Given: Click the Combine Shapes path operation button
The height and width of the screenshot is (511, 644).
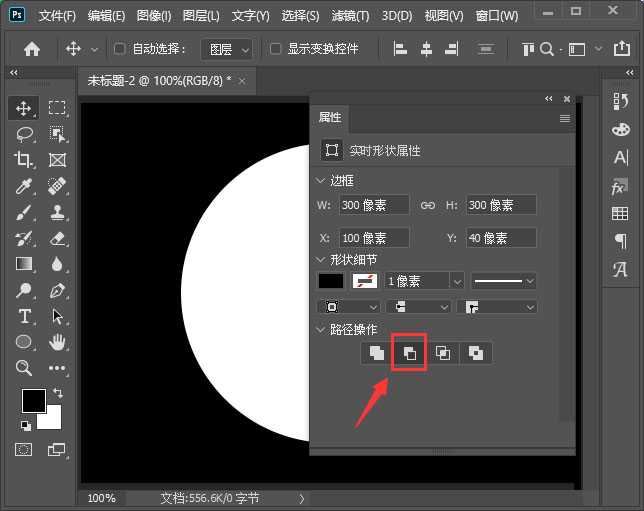Looking at the screenshot, I should [376, 353].
